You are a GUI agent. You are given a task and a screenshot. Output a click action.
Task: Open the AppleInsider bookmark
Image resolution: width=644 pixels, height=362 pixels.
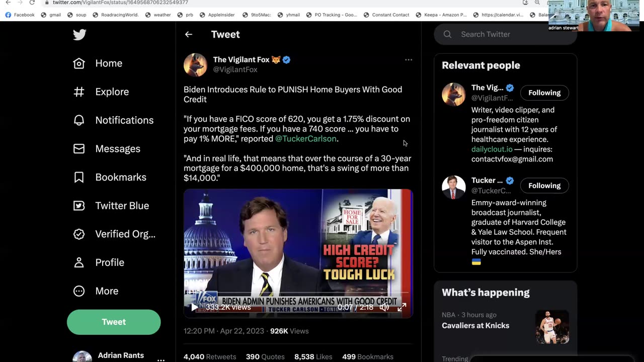coord(216,15)
